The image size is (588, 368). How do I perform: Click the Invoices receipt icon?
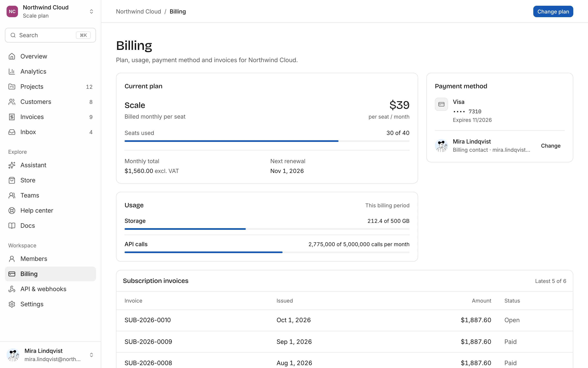click(x=12, y=117)
